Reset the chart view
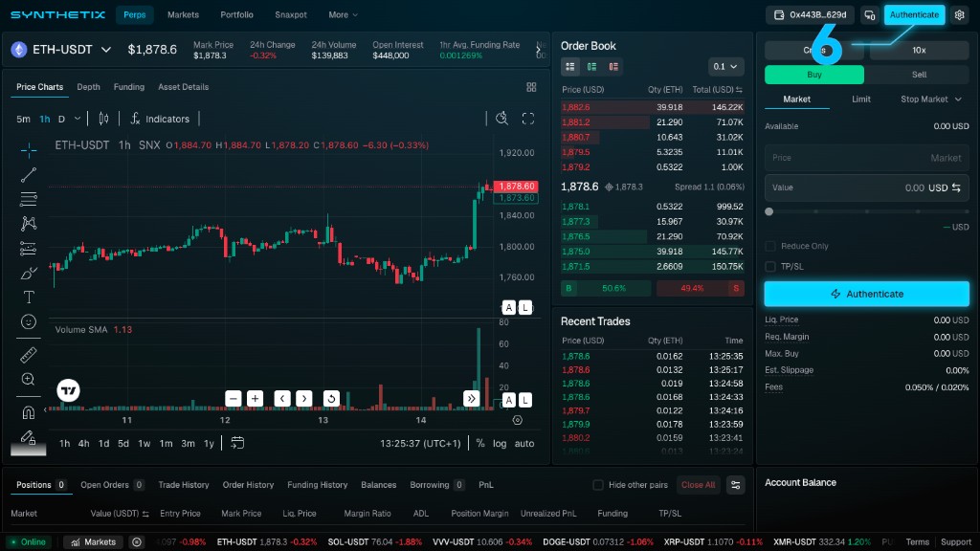 331,399
